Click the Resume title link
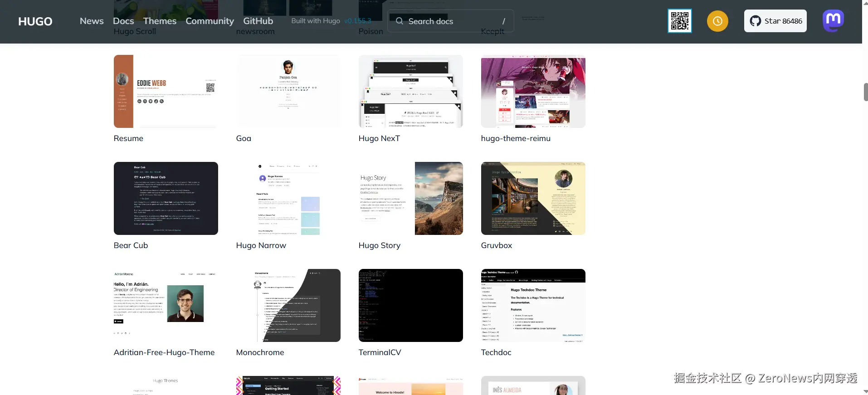This screenshot has height=395, width=868. pos(128,138)
